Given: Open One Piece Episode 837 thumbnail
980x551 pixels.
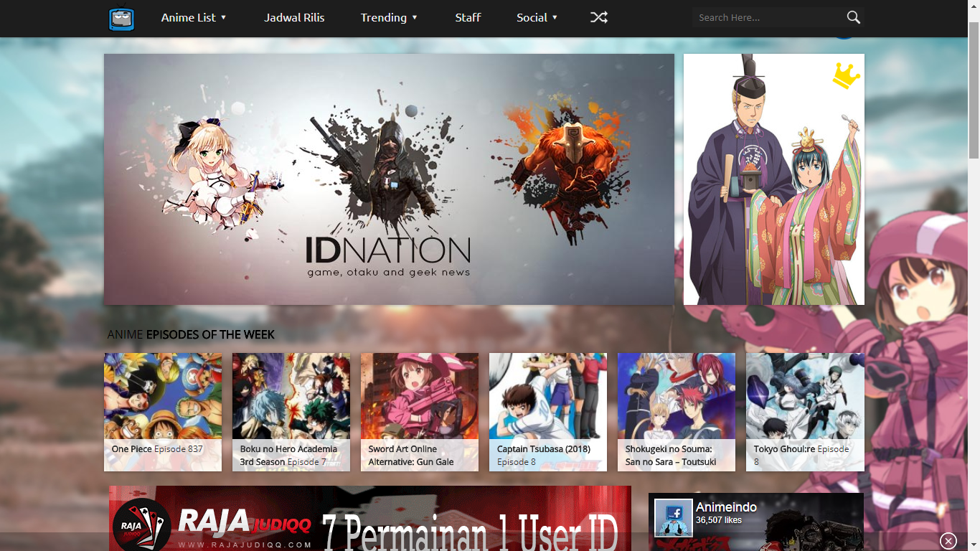Looking at the screenshot, I should [x=163, y=412].
